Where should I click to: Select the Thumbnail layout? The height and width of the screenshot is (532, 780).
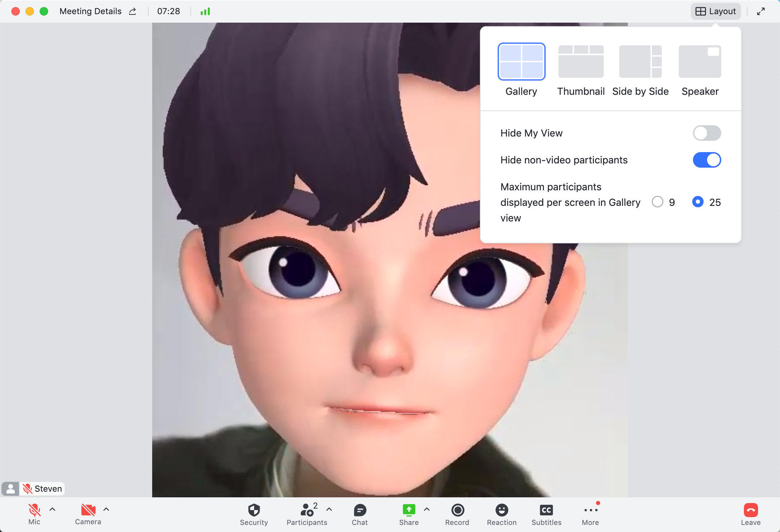pyautogui.click(x=581, y=70)
